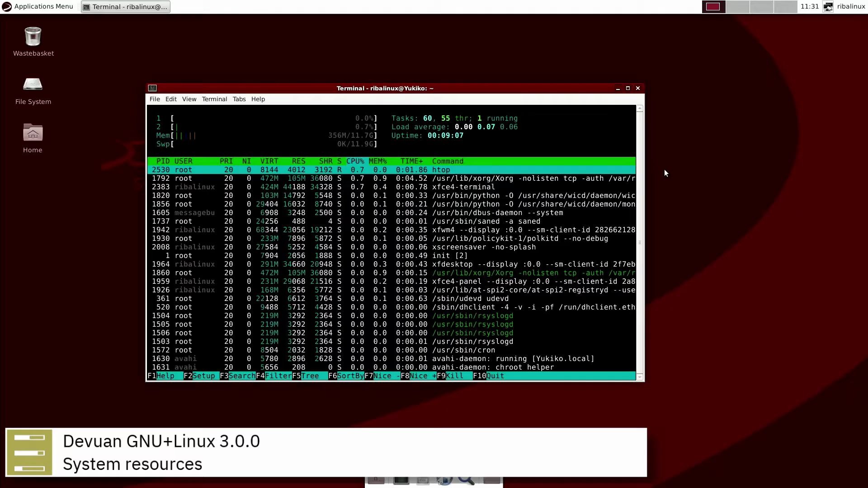Click F3 Search in htop
Viewport: 868px width, 488px height.
coord(238,376)
